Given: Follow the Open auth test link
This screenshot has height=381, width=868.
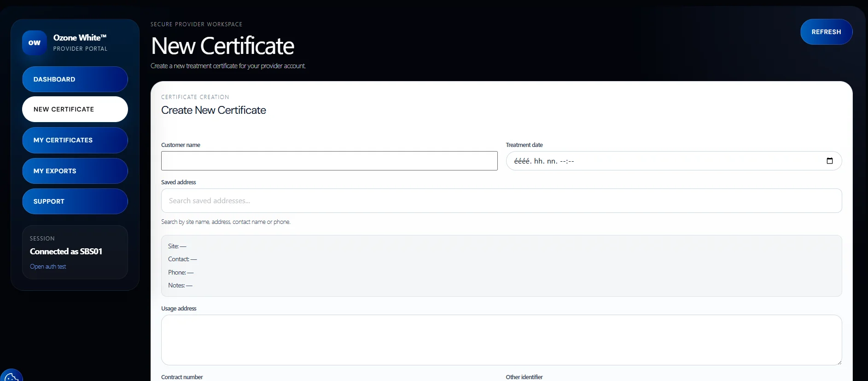Looking at the screenshot, I should [48, 266].
